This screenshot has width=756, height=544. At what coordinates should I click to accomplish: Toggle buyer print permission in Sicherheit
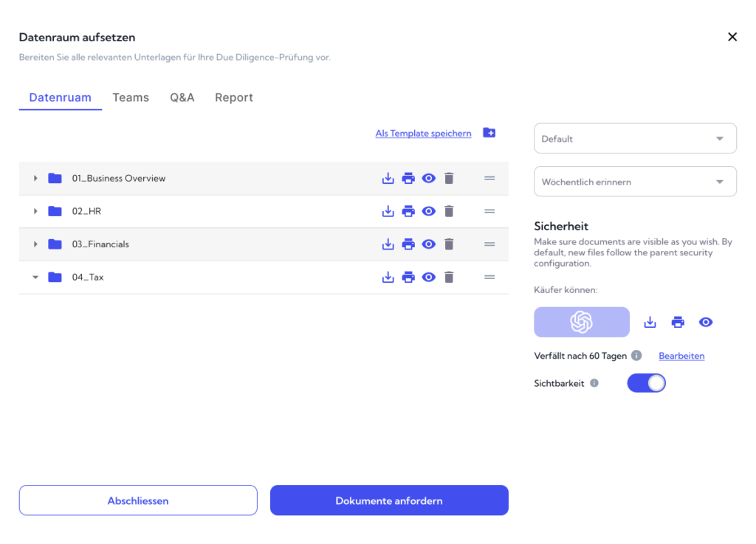(x=678, y=322)
